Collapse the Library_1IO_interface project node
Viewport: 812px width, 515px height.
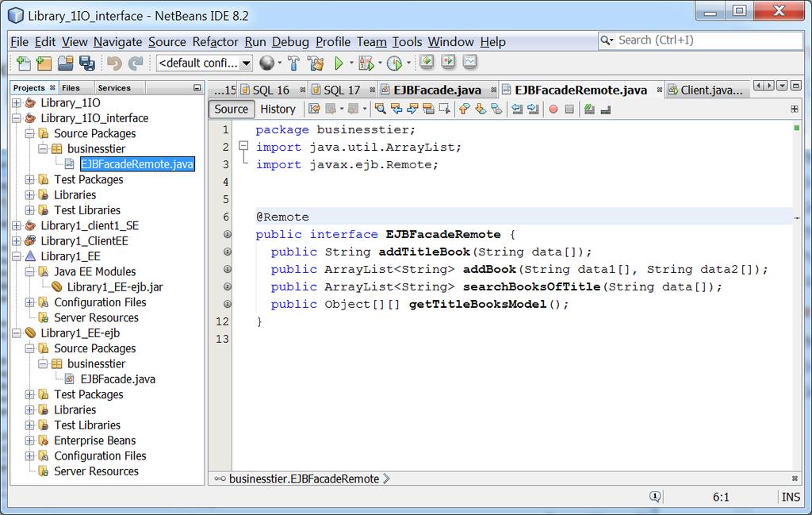pos(17,118)
